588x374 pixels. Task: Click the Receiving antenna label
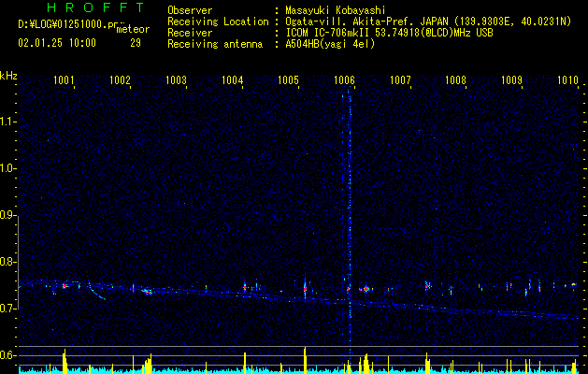point(215,44)
